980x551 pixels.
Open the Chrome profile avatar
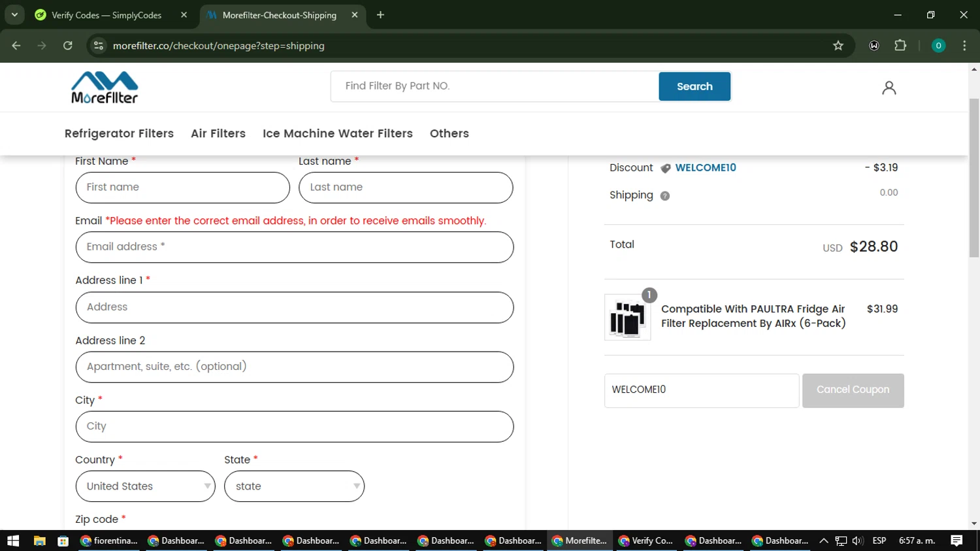(938, 45)
